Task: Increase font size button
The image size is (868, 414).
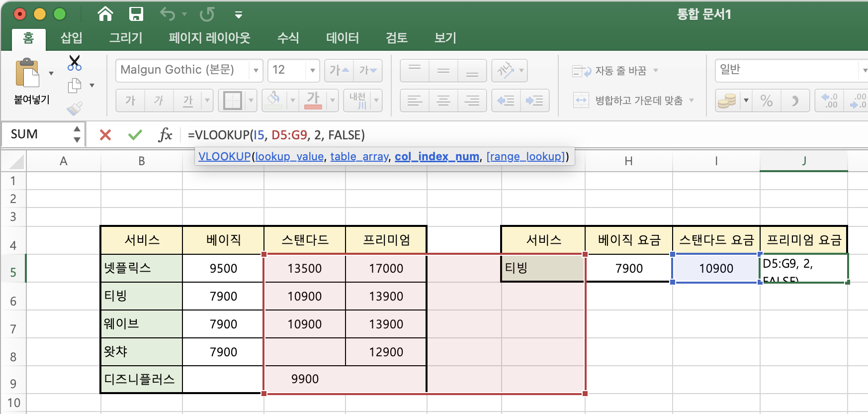Action: click(339, 71)
